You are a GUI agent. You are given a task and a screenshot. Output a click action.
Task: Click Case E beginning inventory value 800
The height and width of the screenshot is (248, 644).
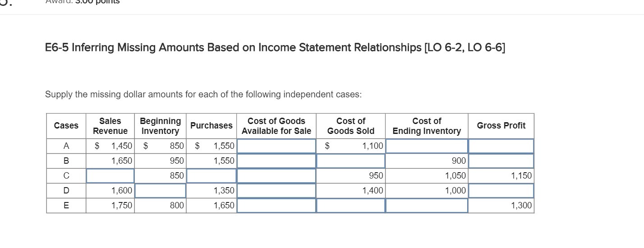point(177,206)
